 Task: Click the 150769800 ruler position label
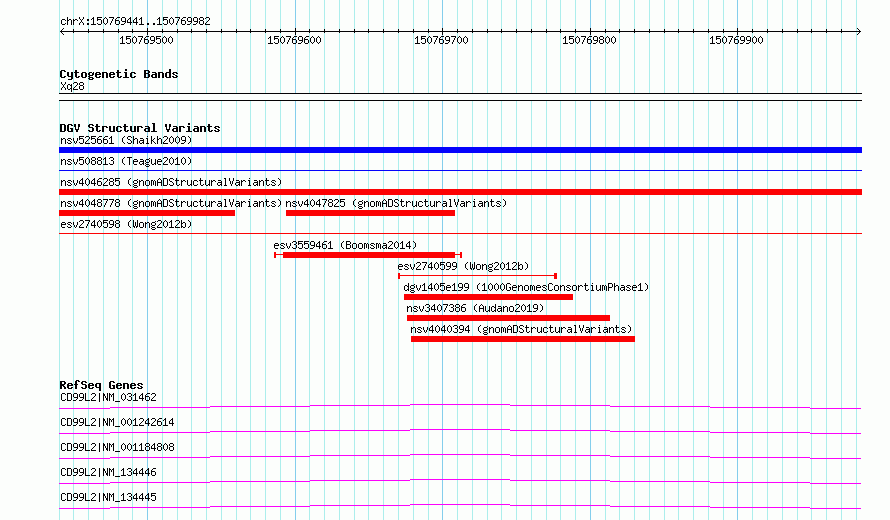coord(589,40)
